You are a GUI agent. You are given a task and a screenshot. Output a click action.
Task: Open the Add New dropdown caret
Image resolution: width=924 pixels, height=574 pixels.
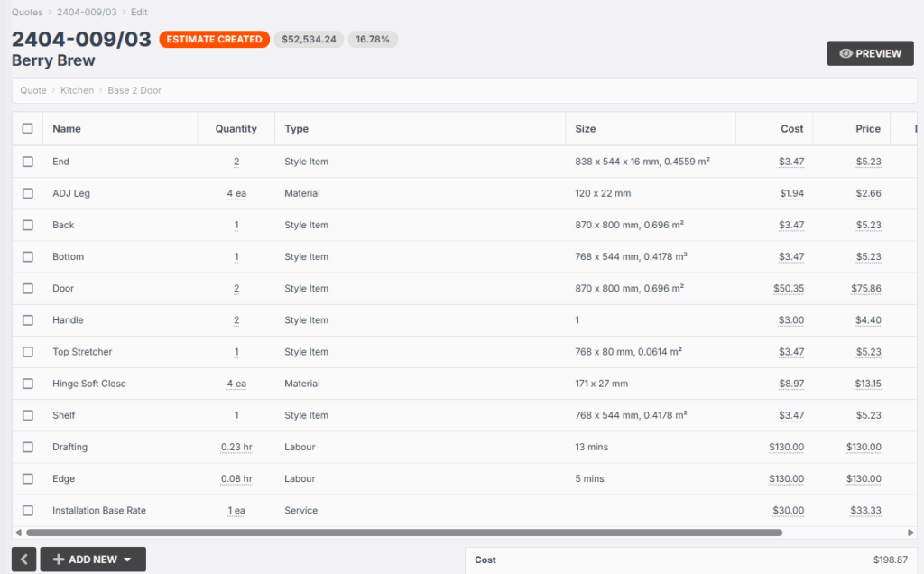coord(127,560)
